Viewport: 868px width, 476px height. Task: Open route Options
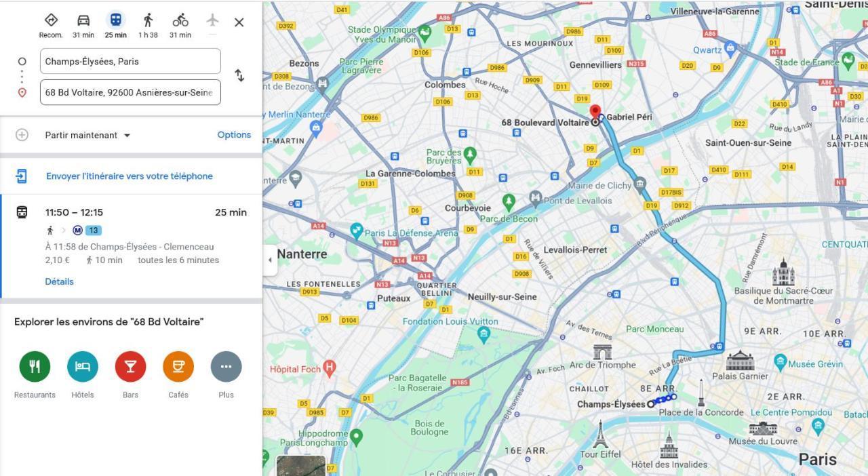[234, 135]
